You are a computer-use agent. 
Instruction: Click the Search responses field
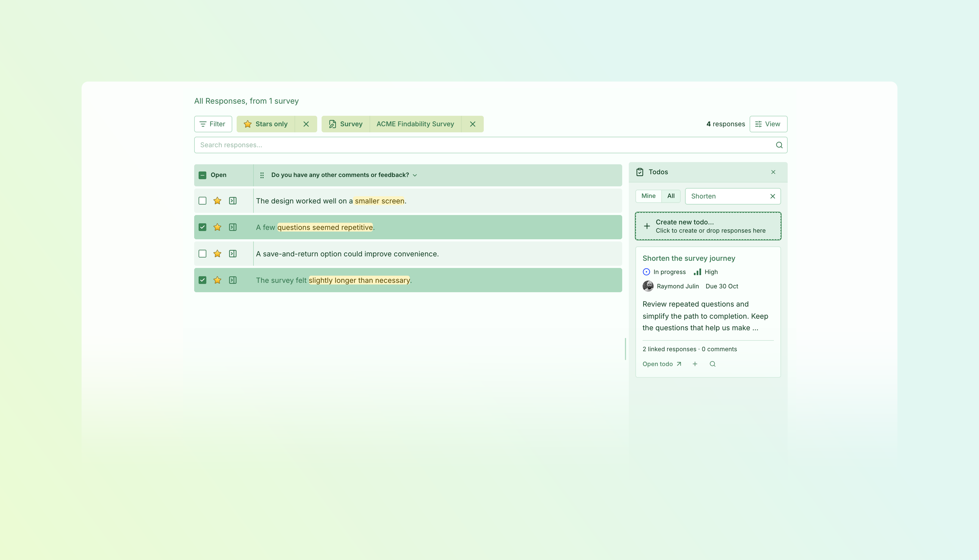(x=491, y=145)
